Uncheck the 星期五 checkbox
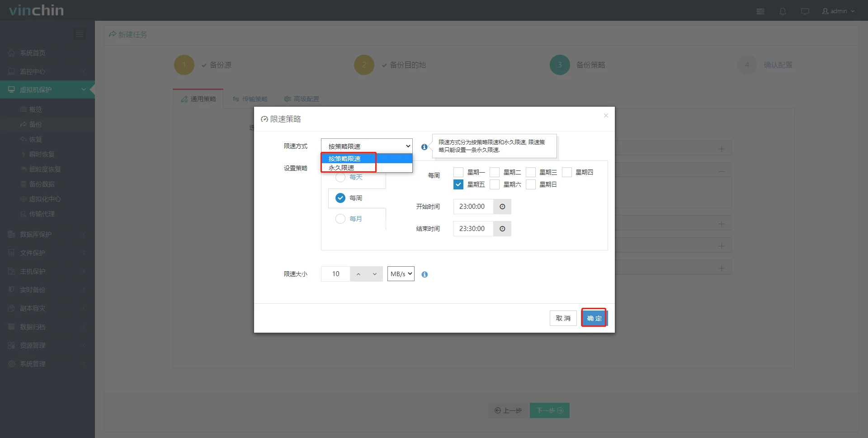Image resolution: width=868 pixels, height=438 pixels. (x=458, y=184)
